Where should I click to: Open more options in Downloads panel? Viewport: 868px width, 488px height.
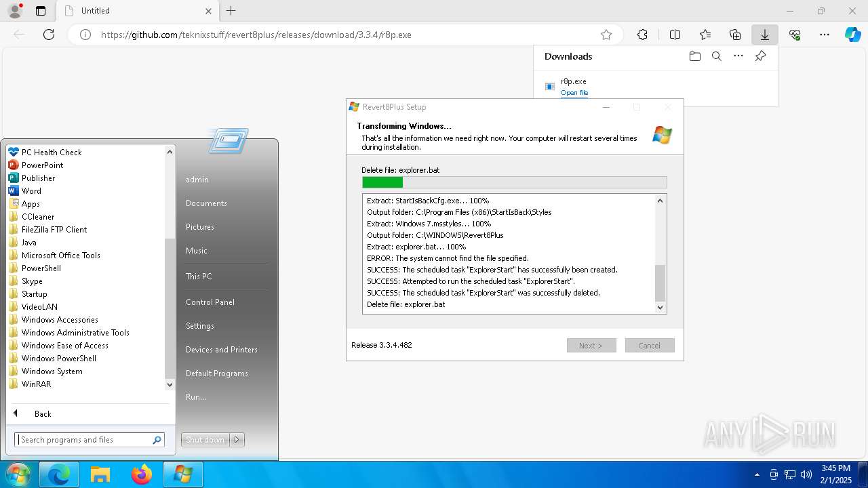tap(738, 56)
